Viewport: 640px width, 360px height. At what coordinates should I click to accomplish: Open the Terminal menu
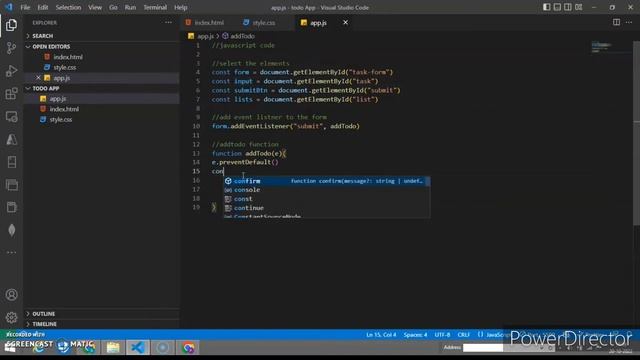click(155, 7)
